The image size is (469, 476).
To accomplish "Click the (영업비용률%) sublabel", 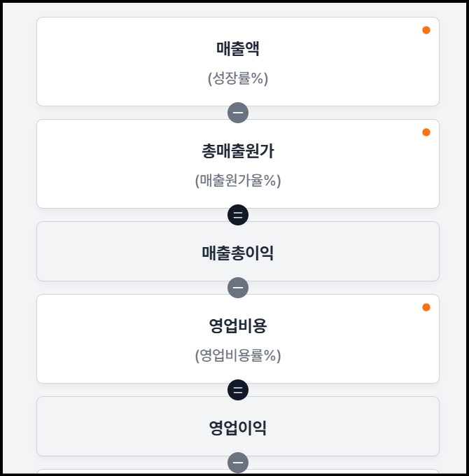I will click(238, 356).
